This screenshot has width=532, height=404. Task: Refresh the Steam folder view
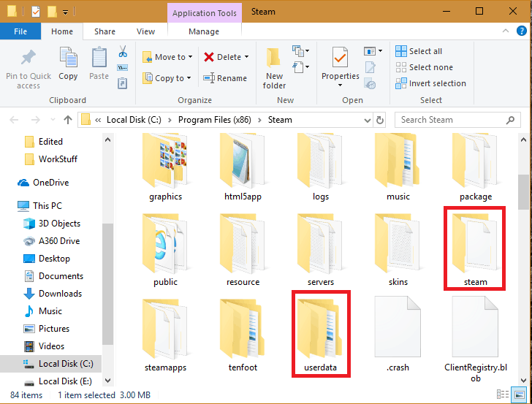tap(380, 120)
